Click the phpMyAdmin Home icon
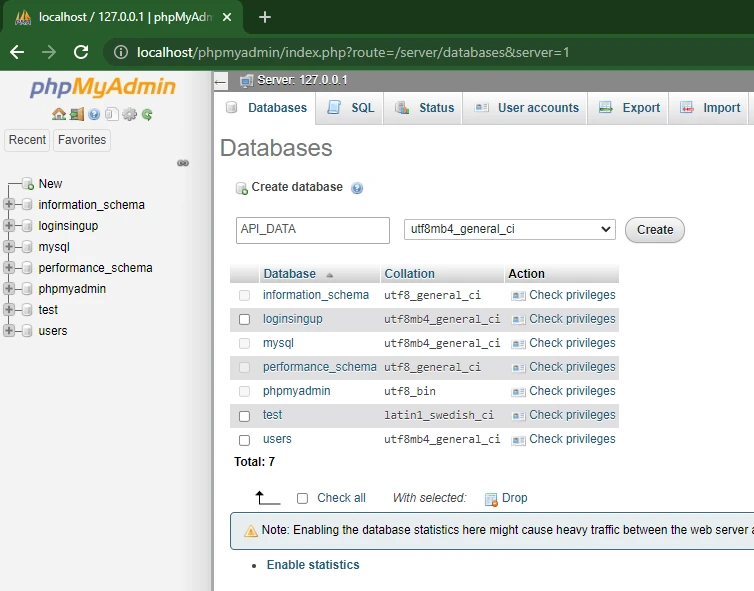 59,114
